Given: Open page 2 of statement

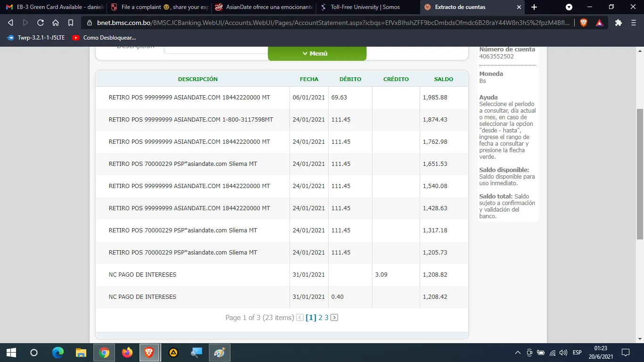Looking at the screenshot, I should 320,318.
